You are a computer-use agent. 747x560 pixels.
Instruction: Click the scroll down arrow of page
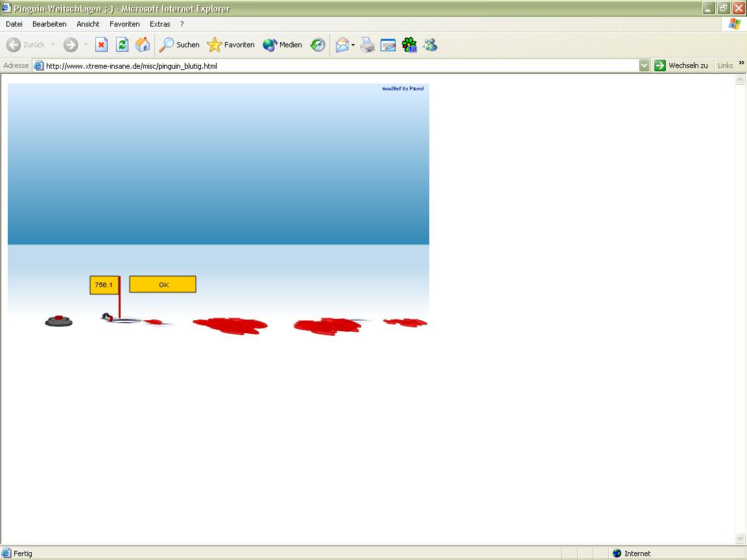(741, 539)
